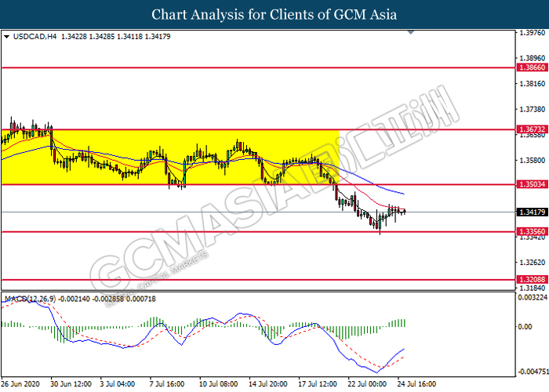The image size is (549, 392).
Task: Select the 1.33560 price level label
Action: pyautogui.click(x=532, y=231)
